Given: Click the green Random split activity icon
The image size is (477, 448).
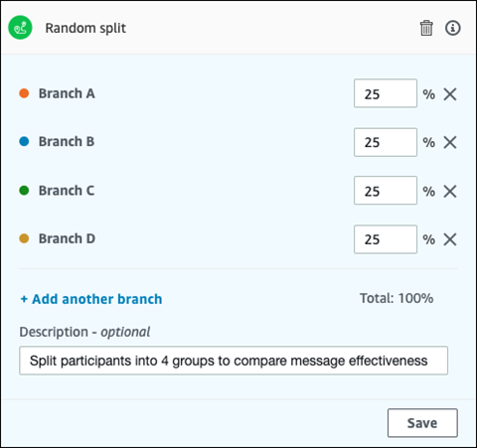Looking at the screenshot, I should click(x=20, y=28).
